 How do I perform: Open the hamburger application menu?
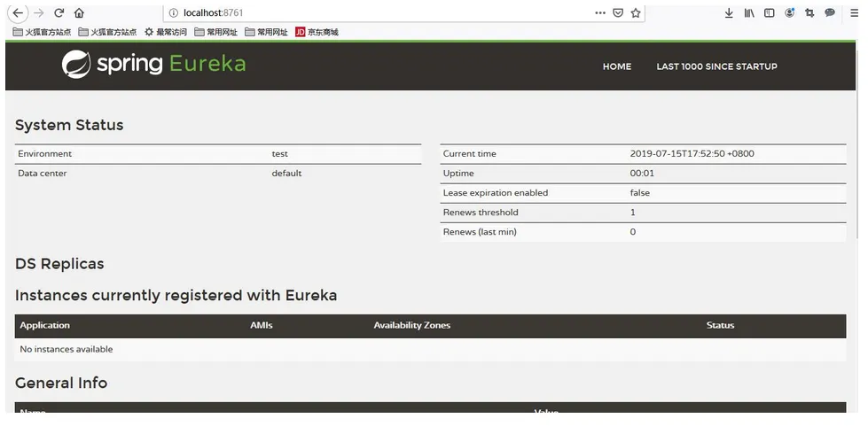854,12
